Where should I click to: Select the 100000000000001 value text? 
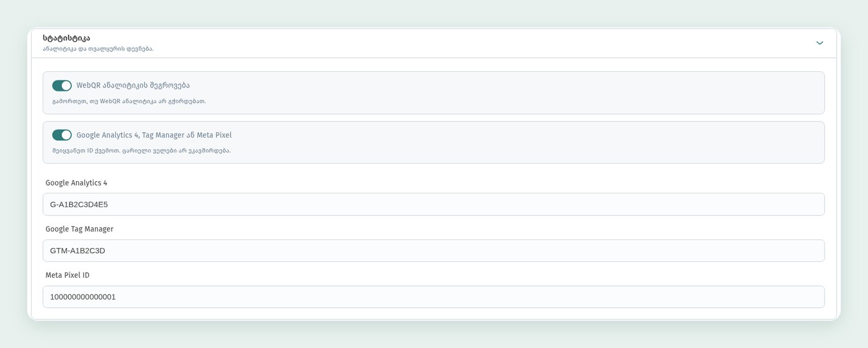click(82, 297)
